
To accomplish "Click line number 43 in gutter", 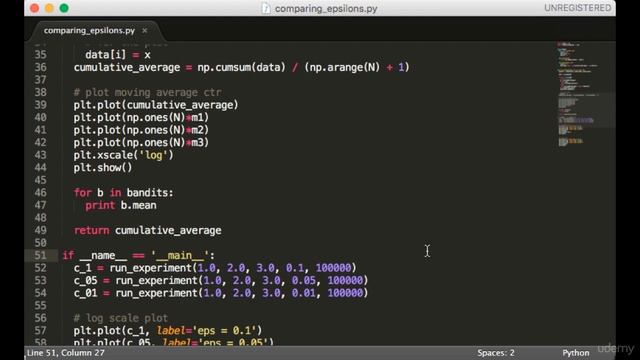I will 40,155.
